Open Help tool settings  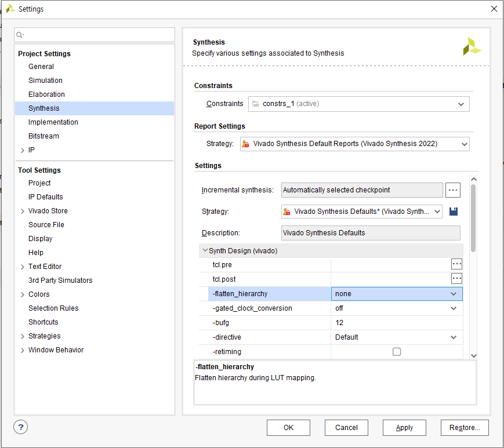[x=36, y=253]
